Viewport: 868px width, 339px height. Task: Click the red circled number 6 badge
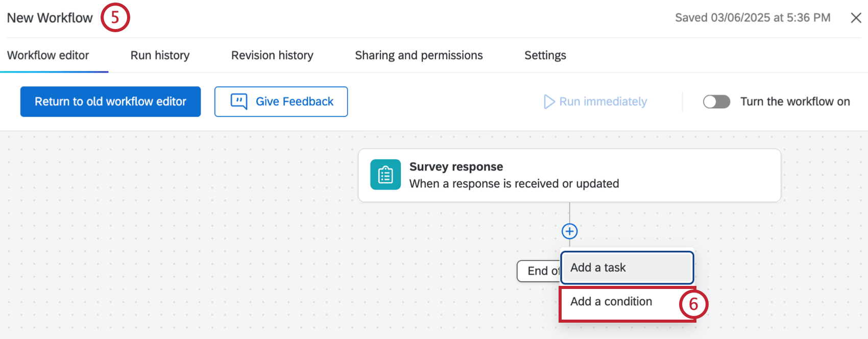point(693,304)
